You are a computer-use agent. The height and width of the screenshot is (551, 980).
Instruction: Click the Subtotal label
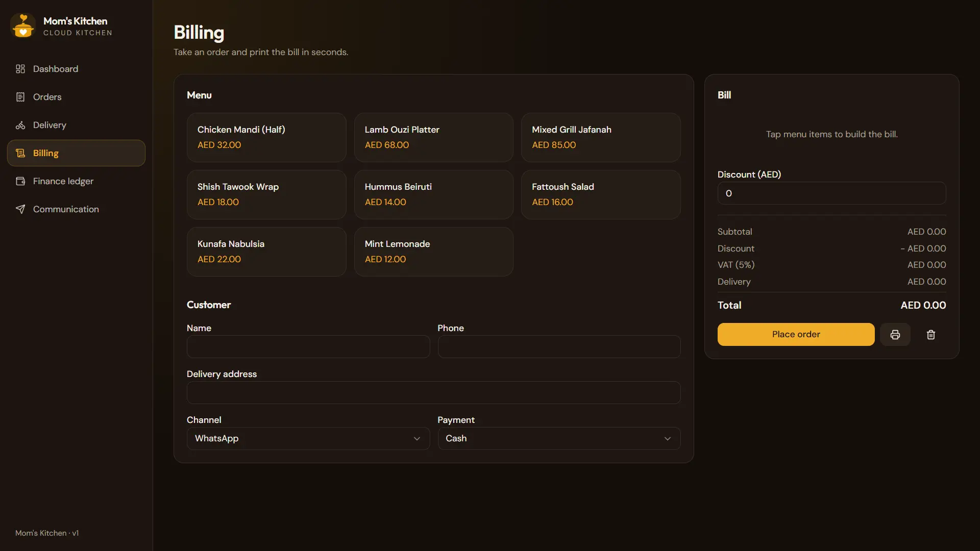[x=734, y=232]
